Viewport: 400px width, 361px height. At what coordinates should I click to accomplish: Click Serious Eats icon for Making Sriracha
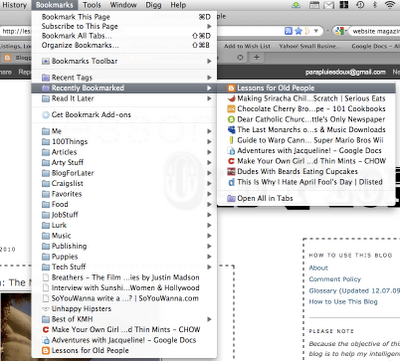(x=231, y=98)
